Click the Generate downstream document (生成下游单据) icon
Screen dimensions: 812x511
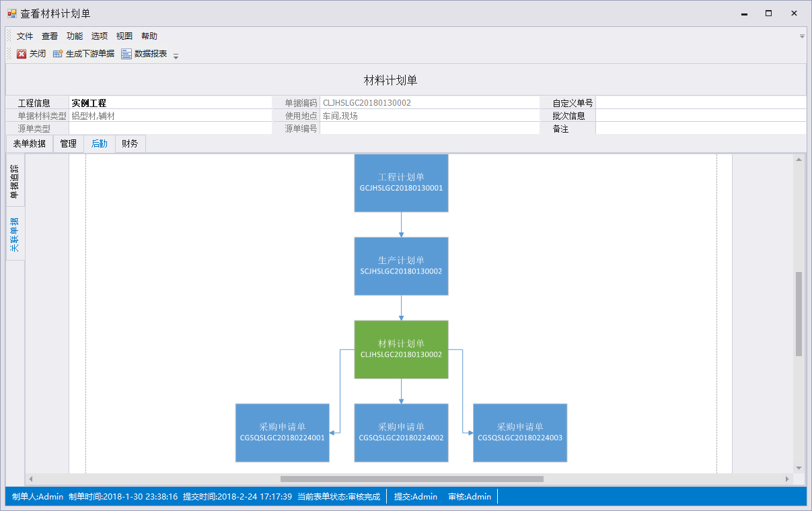58,54
